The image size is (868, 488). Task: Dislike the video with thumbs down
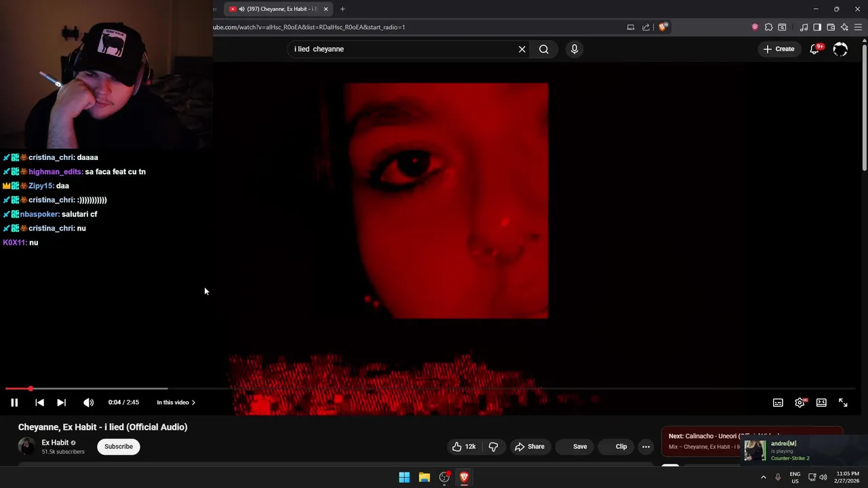click(x=494, y=447)
